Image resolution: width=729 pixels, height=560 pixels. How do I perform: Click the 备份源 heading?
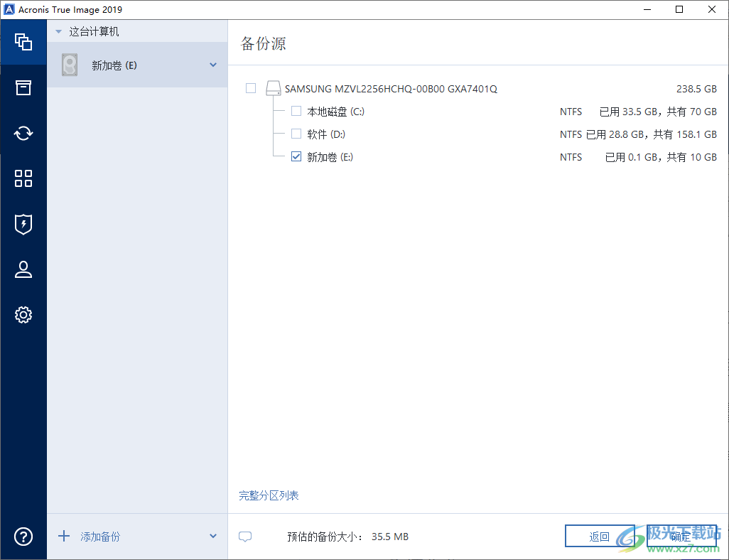263,43
